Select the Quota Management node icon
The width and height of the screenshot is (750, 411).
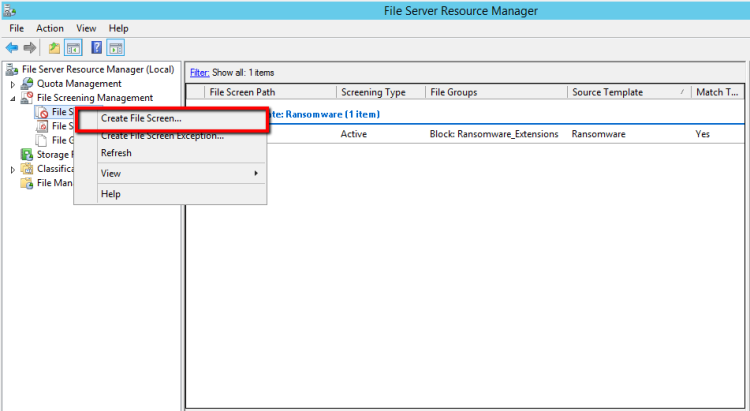pos(27,84)
